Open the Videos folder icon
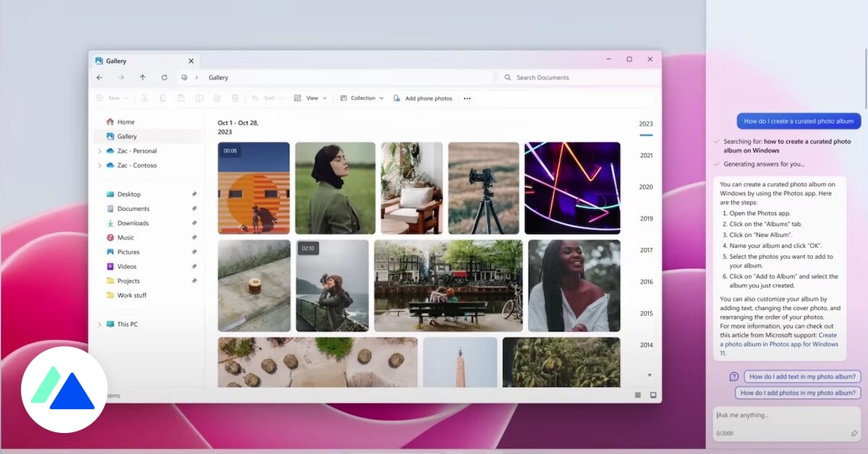868x454 pixels. [110, 267]
